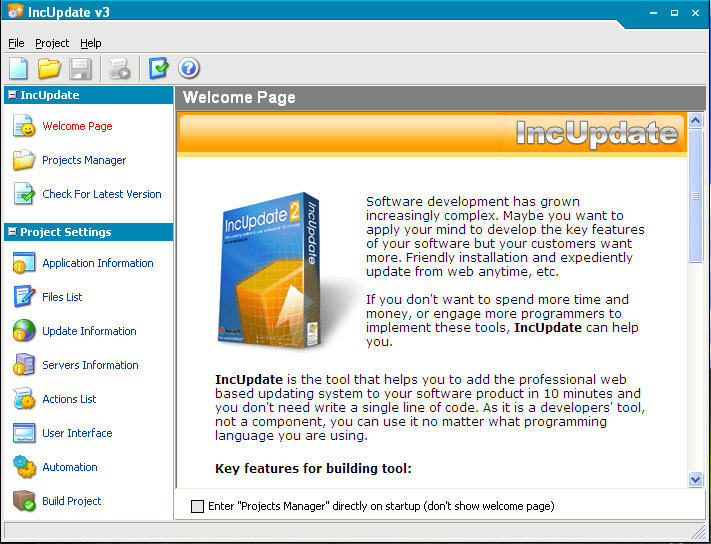Click the welcome page scrollbar thumb
This screenshot has width=711, height=544.
pos(695,196)
